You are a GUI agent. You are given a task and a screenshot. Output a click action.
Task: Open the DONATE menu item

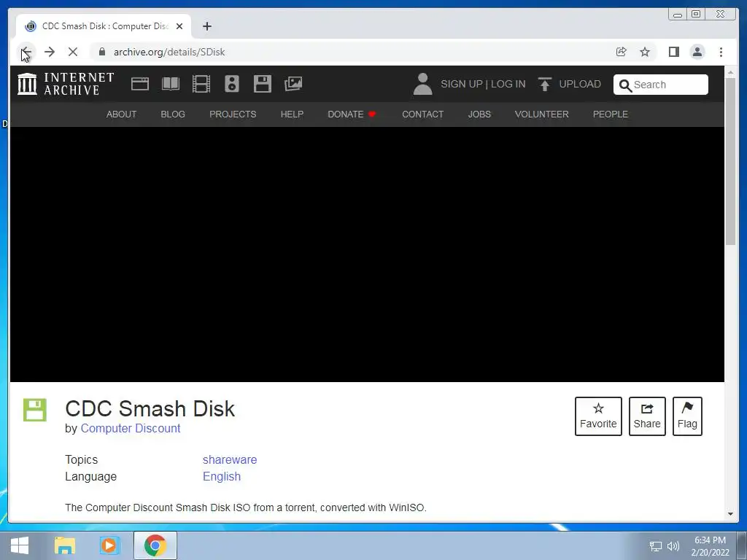pos(352,114)
